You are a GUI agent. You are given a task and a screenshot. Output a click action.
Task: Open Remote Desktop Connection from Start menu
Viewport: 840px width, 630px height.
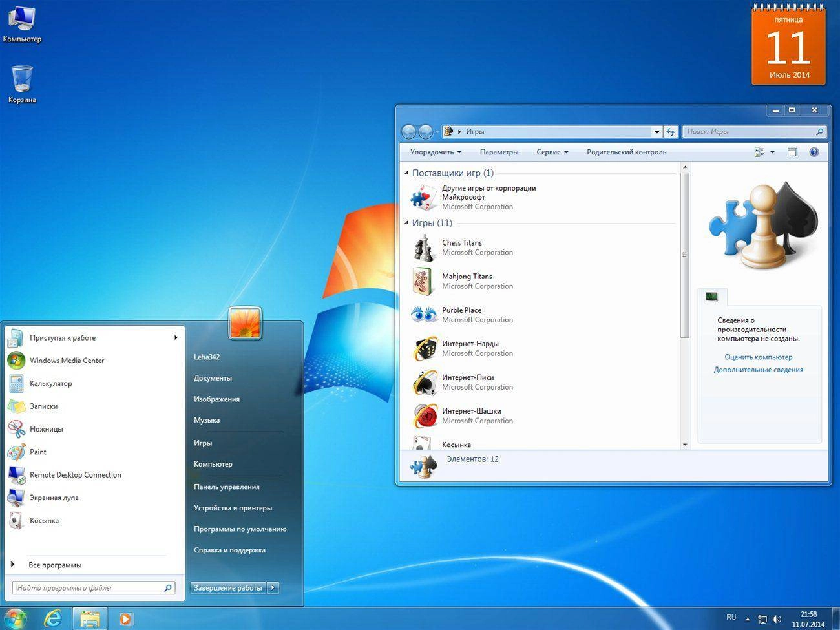(95, 474)
